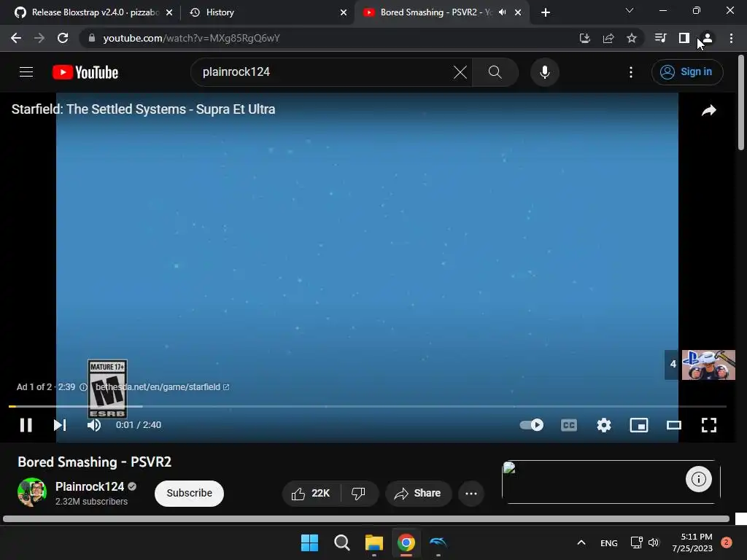
Task: Toggle theater mode
Action: [673, 425]
